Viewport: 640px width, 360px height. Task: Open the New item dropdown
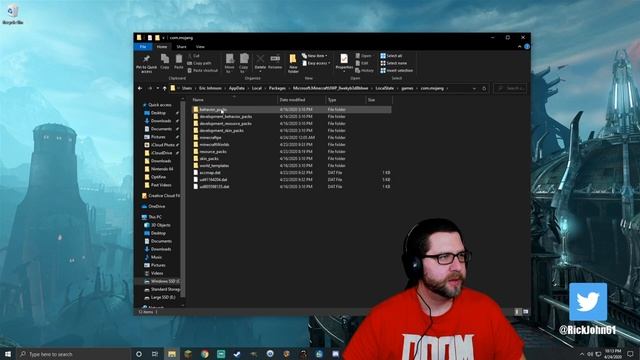(x=314, y=56)
